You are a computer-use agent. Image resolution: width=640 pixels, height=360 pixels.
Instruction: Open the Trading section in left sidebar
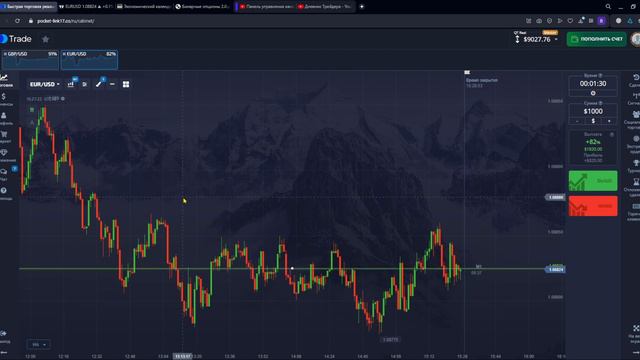pyautogui.click(x=5, y=80)
